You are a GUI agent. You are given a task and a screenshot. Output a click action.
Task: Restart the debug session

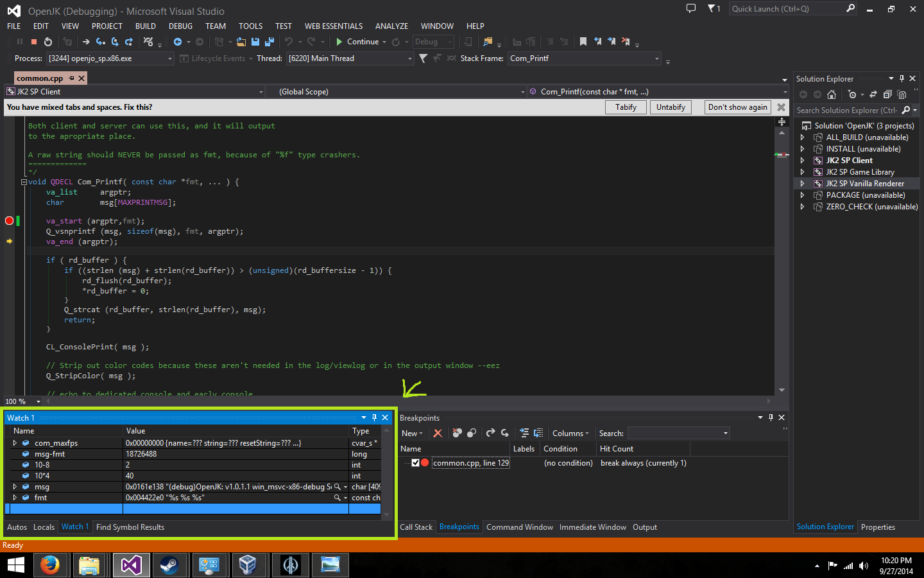(x=48, y=42)
